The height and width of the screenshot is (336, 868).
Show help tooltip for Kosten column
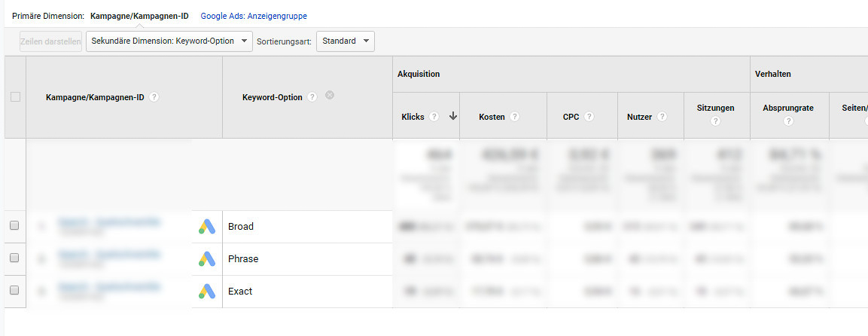click(x=514, y=117)
